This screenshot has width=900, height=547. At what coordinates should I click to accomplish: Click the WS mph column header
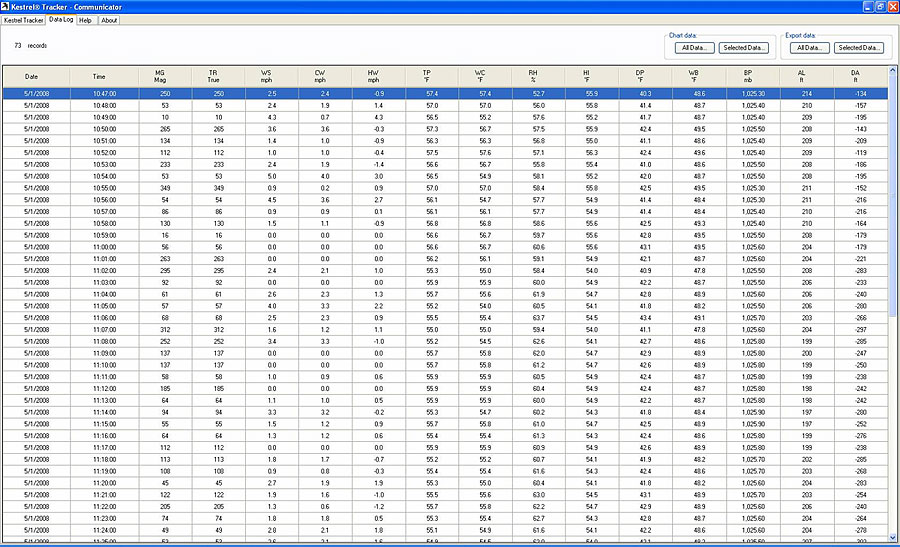(272, 76)
